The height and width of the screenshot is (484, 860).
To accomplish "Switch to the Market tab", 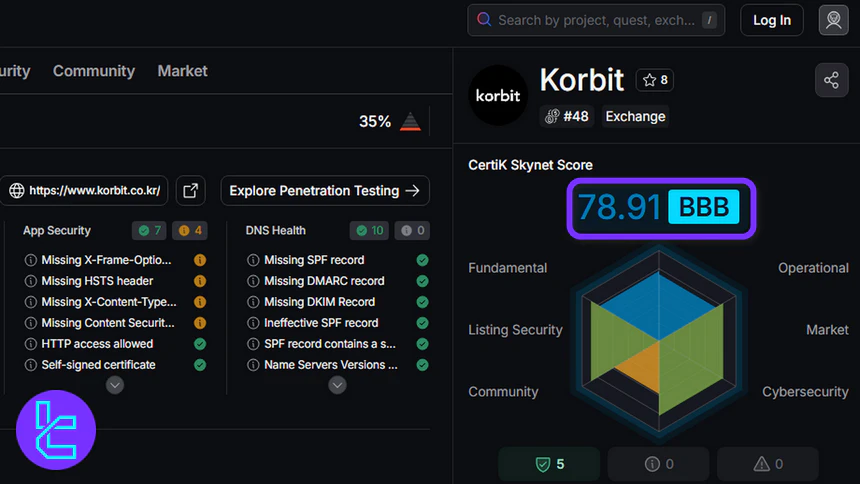I will coord(183,71).
